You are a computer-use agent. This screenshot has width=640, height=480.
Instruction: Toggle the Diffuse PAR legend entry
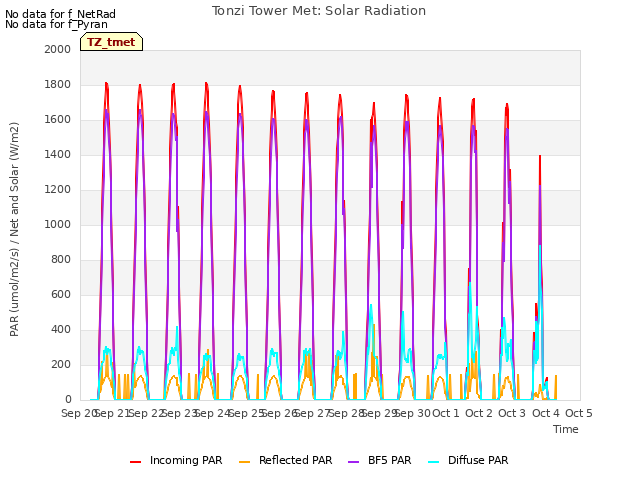(x=468, y=460)
